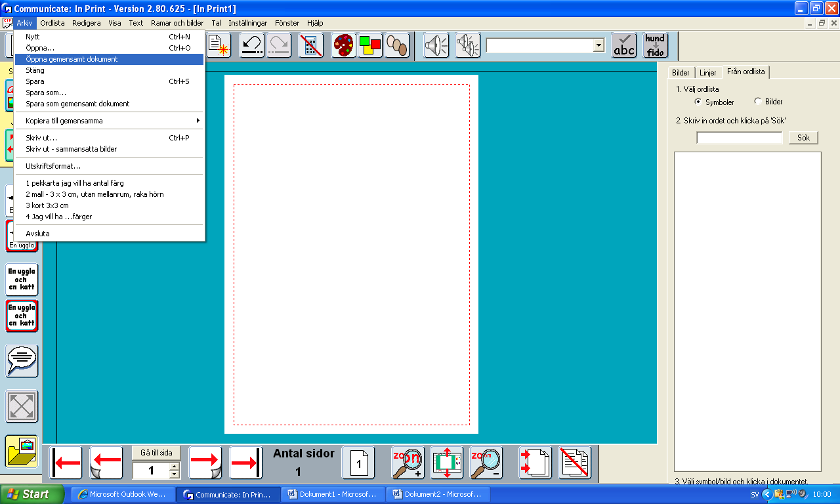Open the Ordlista menu

coord(52,23)
